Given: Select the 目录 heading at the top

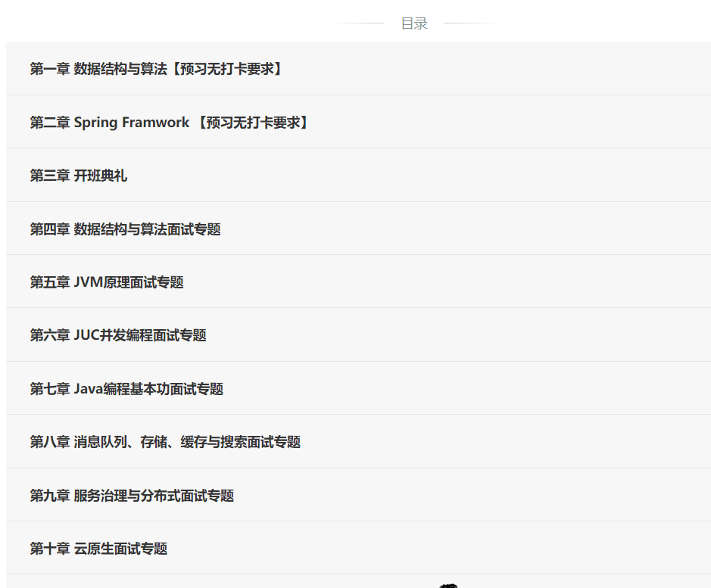Looking at the screenshot, I should coord(413,23).
